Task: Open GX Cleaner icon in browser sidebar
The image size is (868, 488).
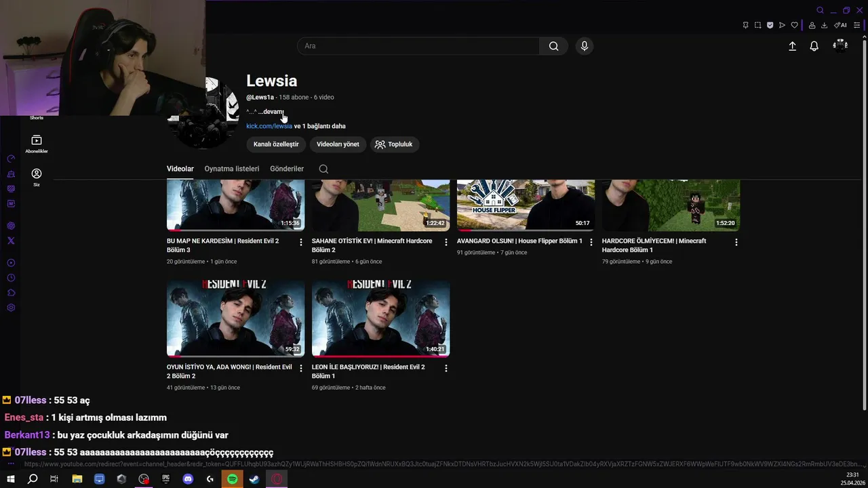Action: click(11, 174)
